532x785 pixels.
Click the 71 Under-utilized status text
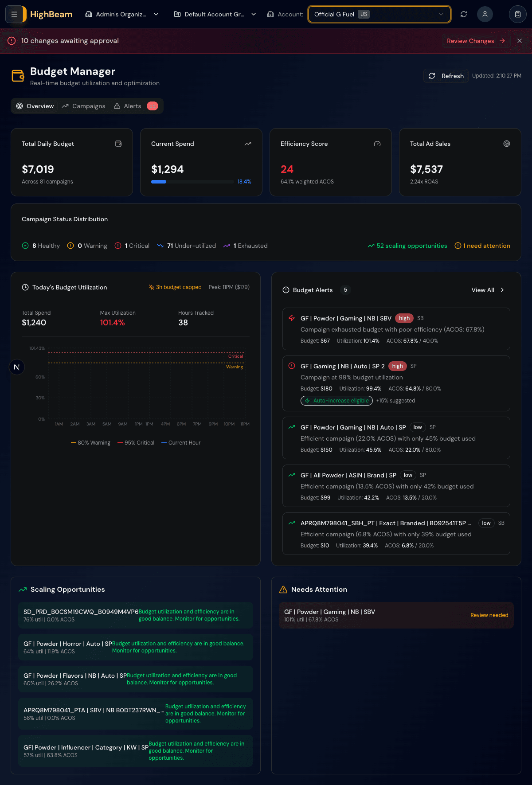point(192,246)
